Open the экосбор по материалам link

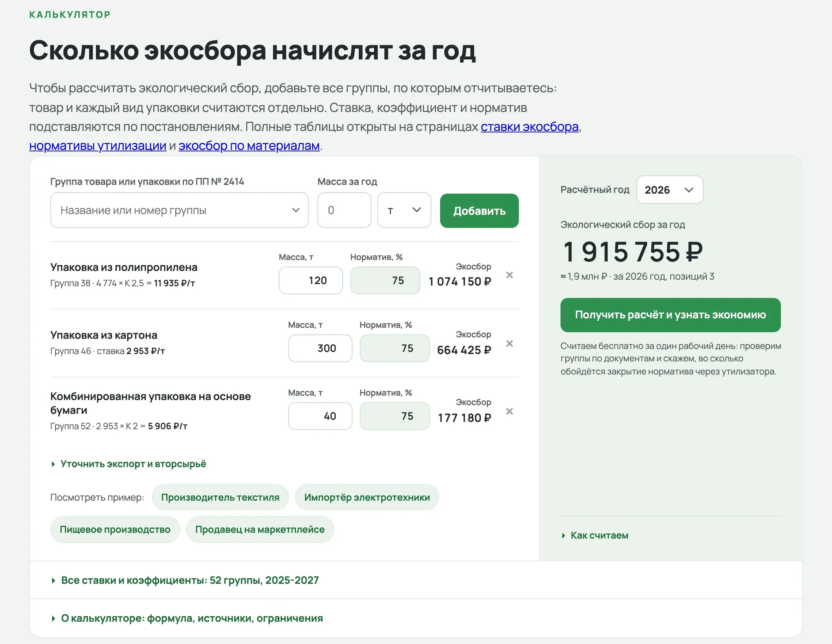pos(249,146)
